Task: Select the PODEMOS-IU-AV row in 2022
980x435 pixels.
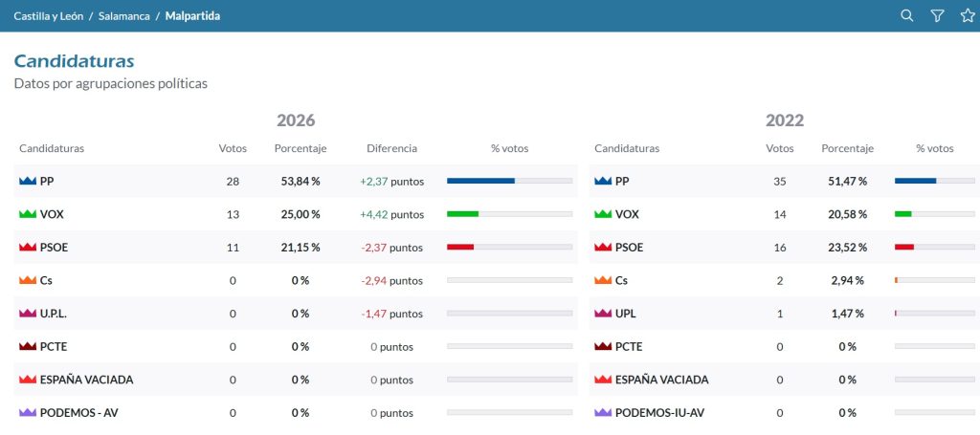Action: click(784, 412)
